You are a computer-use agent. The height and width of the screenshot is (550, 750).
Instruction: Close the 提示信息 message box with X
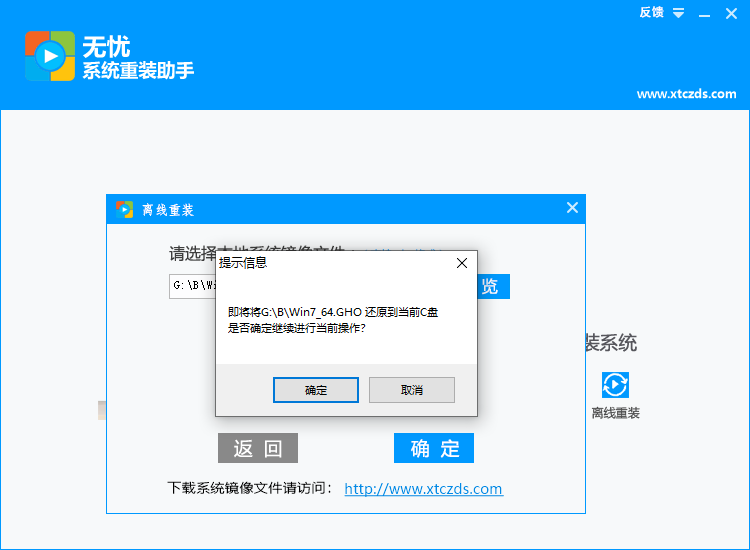pyautogui.click(x=461, y=263)
